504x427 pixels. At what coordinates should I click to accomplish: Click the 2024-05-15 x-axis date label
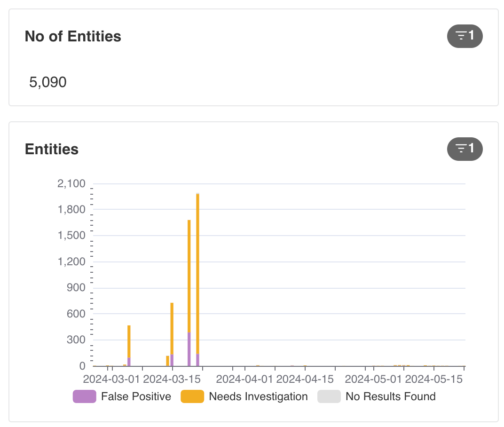pyautogui.click(x=433, y=379)
